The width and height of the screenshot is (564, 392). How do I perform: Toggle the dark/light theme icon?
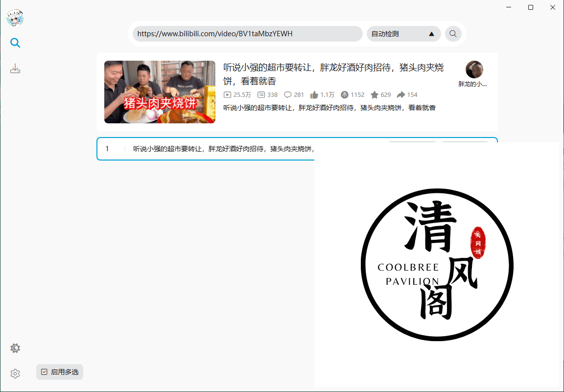coord(15,348)
